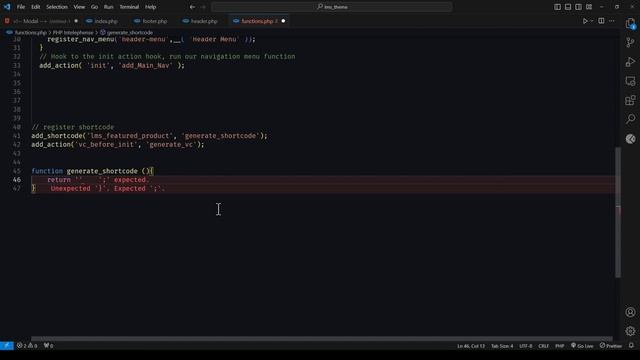Click line number 45 in the gutter
Screen dimensions: 640x360
[16, 171]
